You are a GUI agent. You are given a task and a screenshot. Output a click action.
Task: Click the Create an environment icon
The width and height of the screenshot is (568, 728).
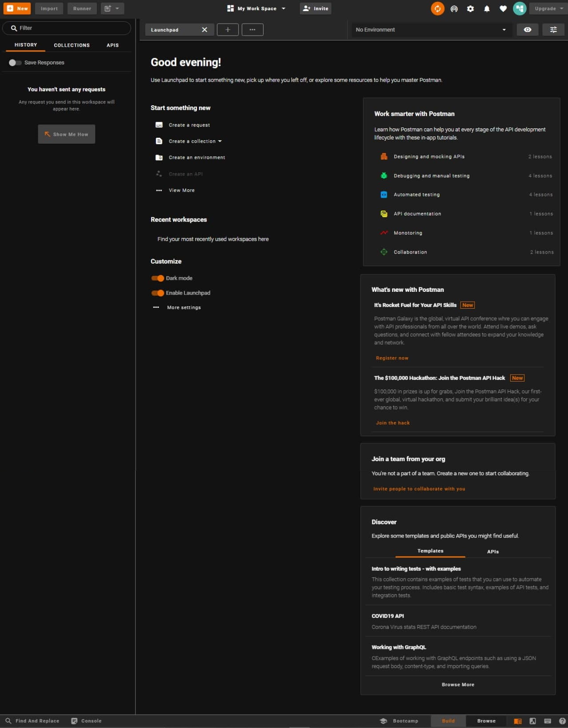[159, 157]
